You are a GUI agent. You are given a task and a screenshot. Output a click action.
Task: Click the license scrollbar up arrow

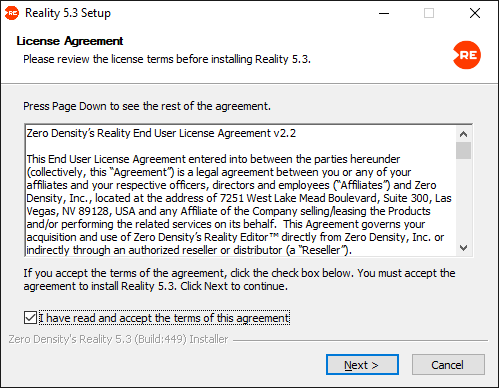(463, 134)
